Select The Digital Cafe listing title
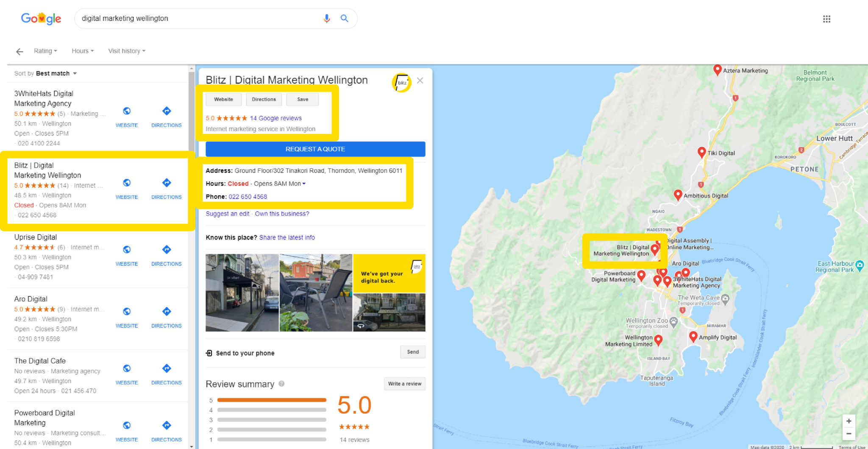Screen dimensions: 868x449 [x=40, y=361]
